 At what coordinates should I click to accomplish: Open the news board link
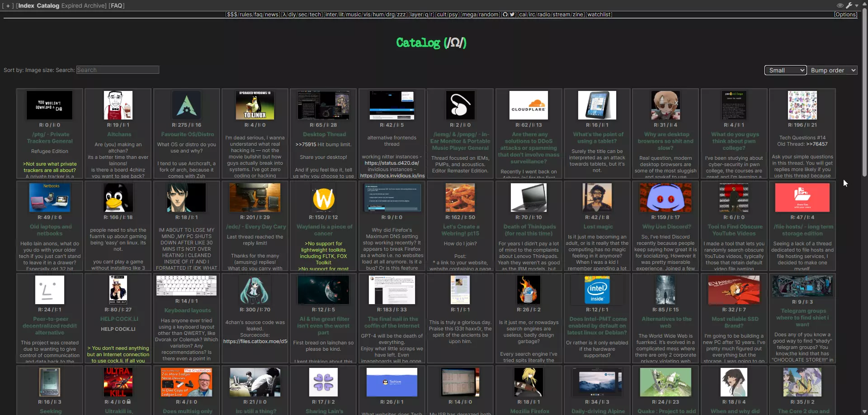coord(272,14)
